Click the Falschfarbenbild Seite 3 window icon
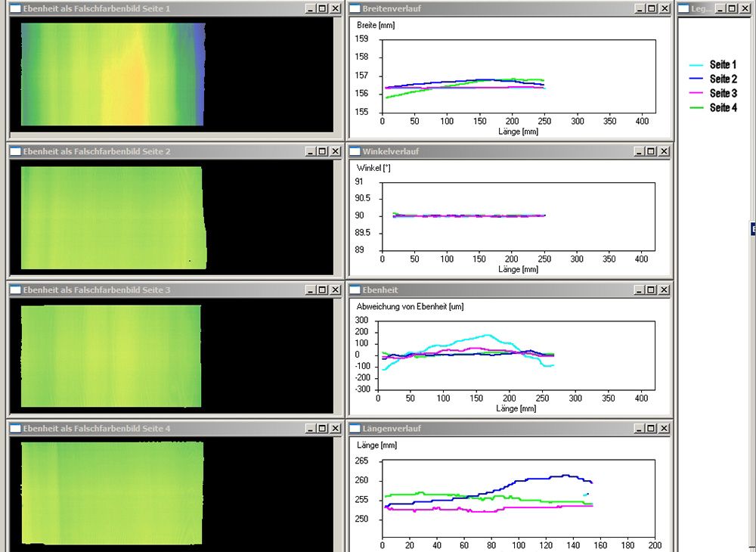756x552 pixels. pyautogui.click(x=14, y=290)
